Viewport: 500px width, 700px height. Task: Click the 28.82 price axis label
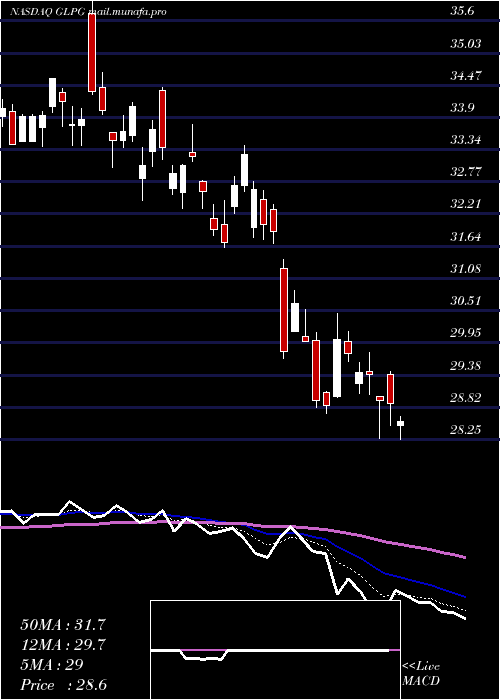pyautogui.click(x=466, y=398)
